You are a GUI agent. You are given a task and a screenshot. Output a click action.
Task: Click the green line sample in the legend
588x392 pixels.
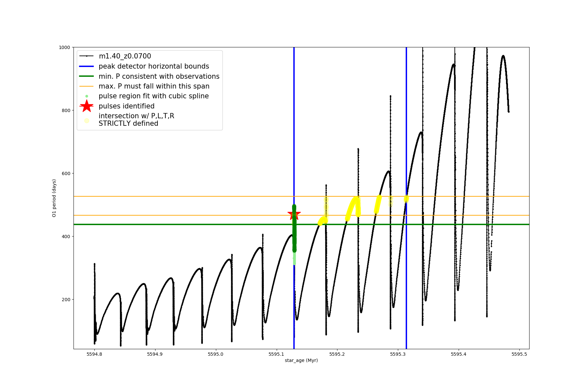(87, 76)
